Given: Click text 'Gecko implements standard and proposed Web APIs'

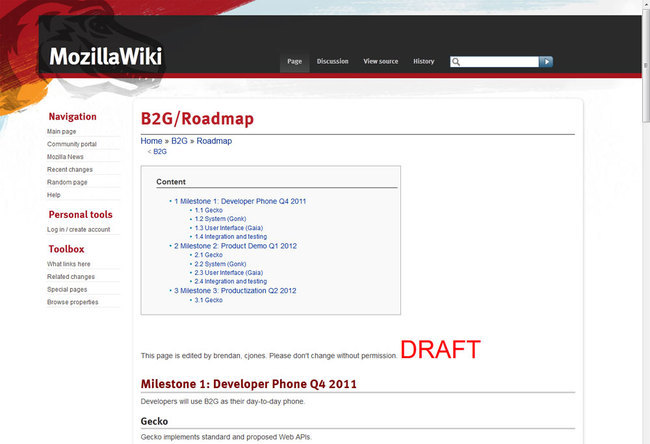Looking at the screenshot, I should [226, 437].
